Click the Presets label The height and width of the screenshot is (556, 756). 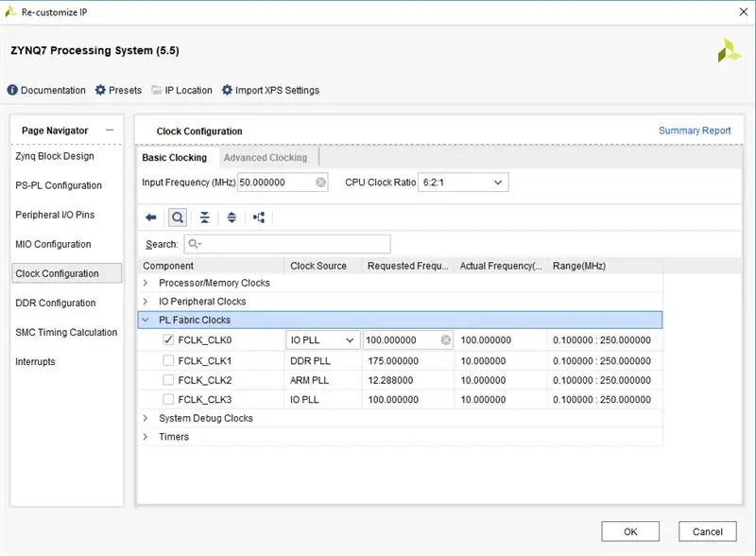tap(126, 90)
